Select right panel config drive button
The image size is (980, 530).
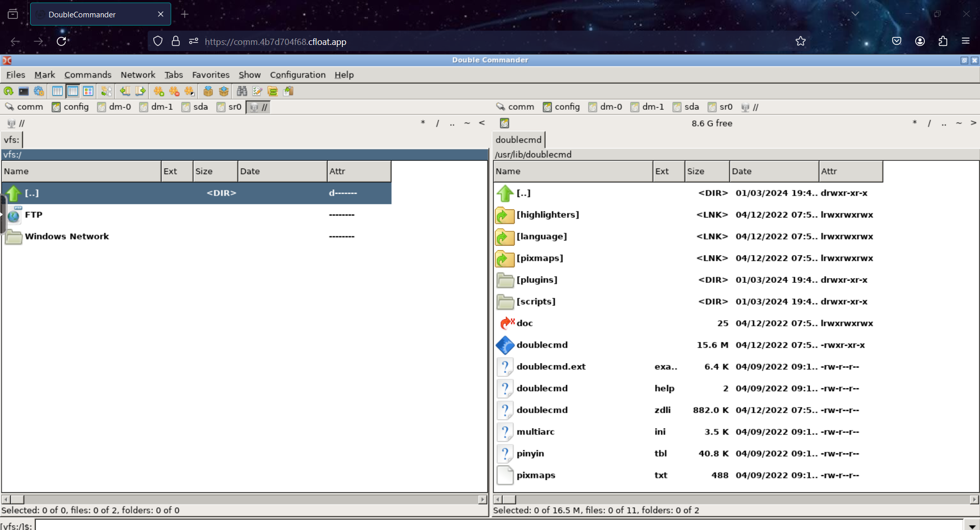(x=562, y=107)
